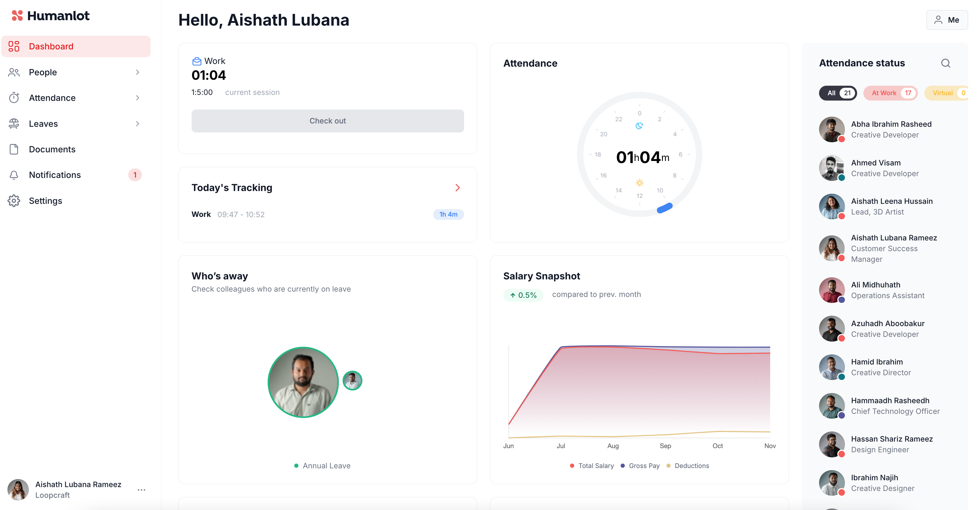Click the large avatar in Who's away

point(303,382)
